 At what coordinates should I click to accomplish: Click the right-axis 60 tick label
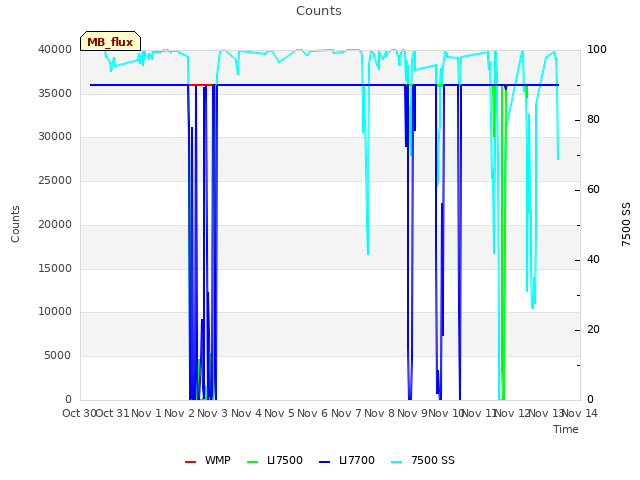(x=593, y=190)
